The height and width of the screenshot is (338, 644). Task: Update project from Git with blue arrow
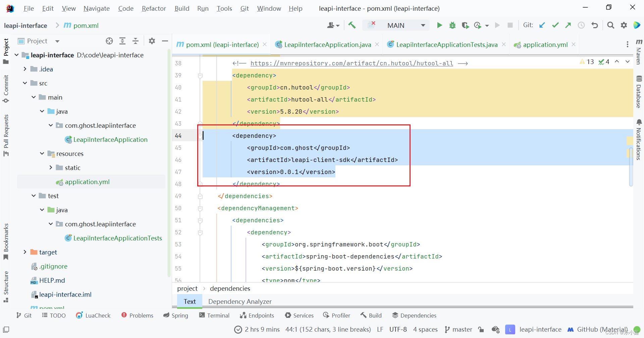pyautogui.click(x=542, y=25)
